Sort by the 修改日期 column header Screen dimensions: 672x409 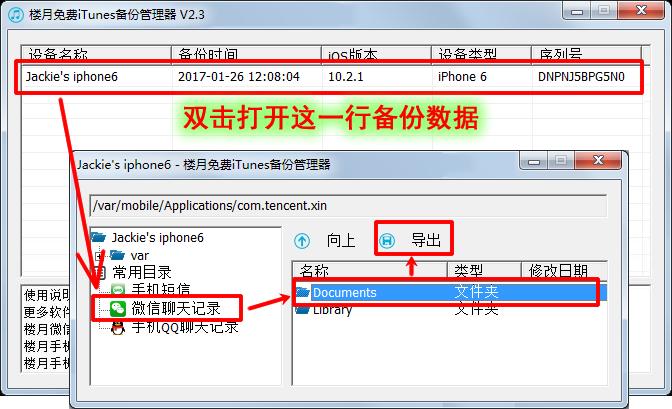564,271
